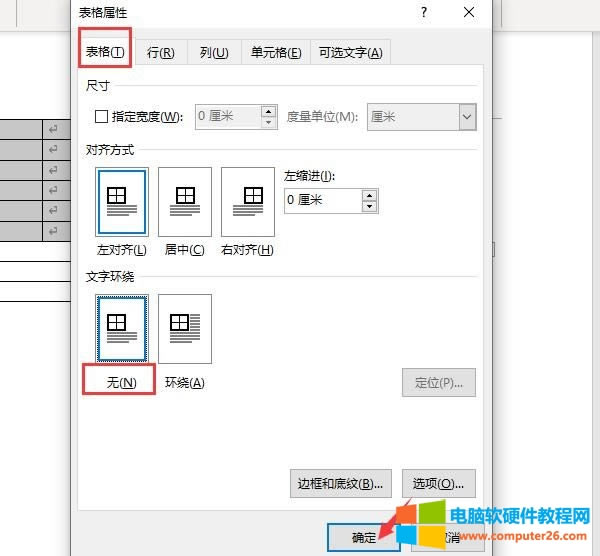Choose the wrap around (环绕) icon
Image resolution: width=600 pixels, height=556 pixels.
click(x=184, y=328)
